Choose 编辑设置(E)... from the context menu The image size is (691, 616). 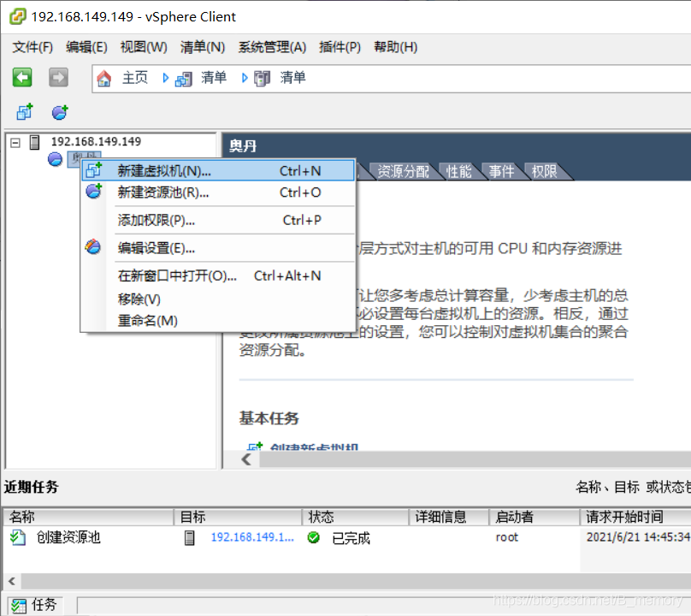coord(218,248)
